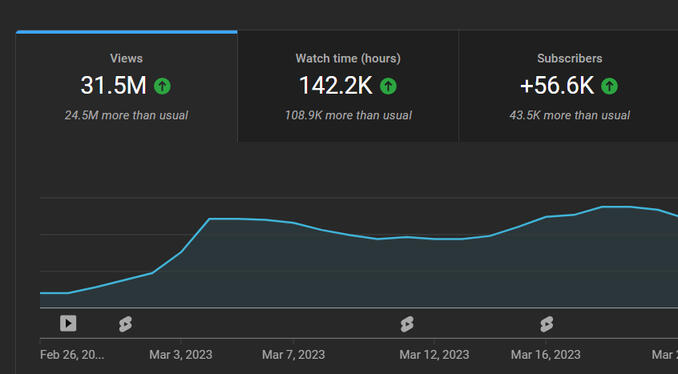Click the Shorts marker before Mar 3

click(x=125, y=324)
